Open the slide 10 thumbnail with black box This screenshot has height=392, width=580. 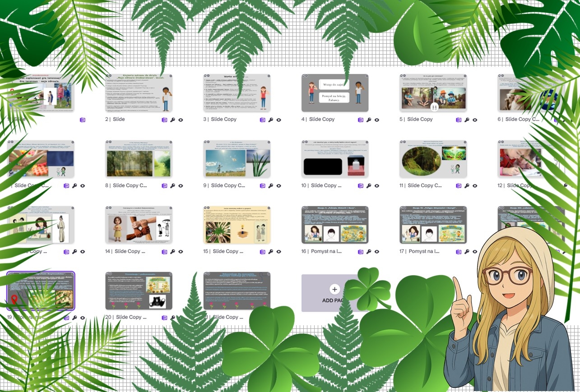pos(334,159)
